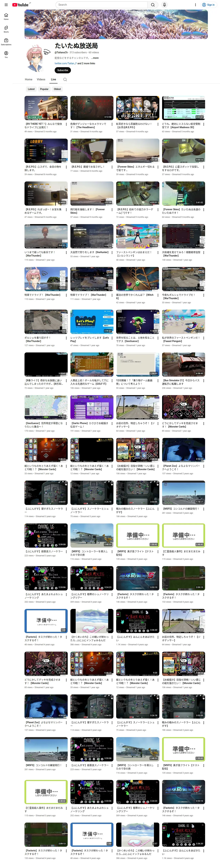Open video title 【R.E.P.O.】れぽっぽー！
This screenshot has height=868, width=220.
tap(43, 211)
